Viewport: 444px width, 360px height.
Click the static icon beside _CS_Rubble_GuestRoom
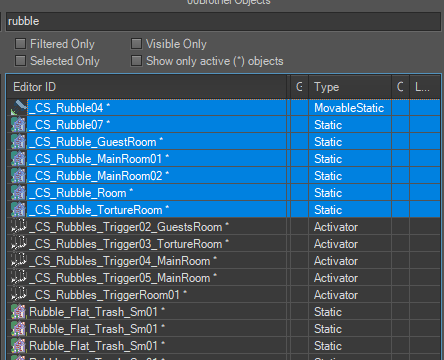click(19, 142)
